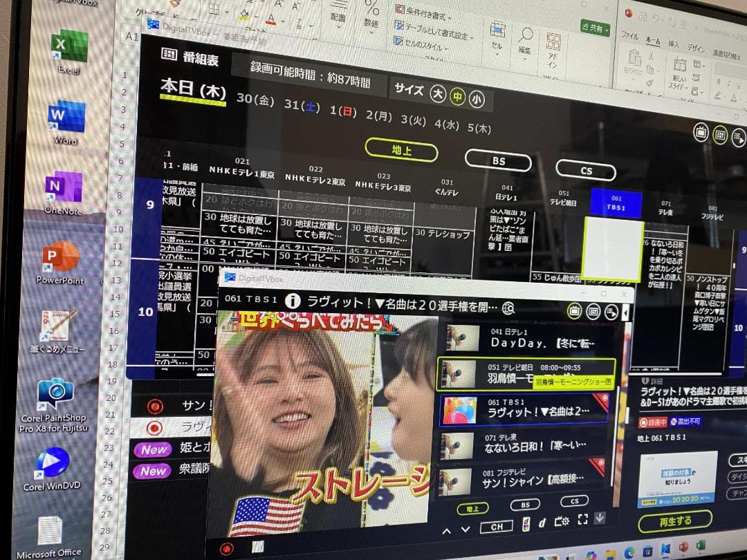The image size is (747, 560).
Task: Click the channel up chevron
Action: coord(446,530)
